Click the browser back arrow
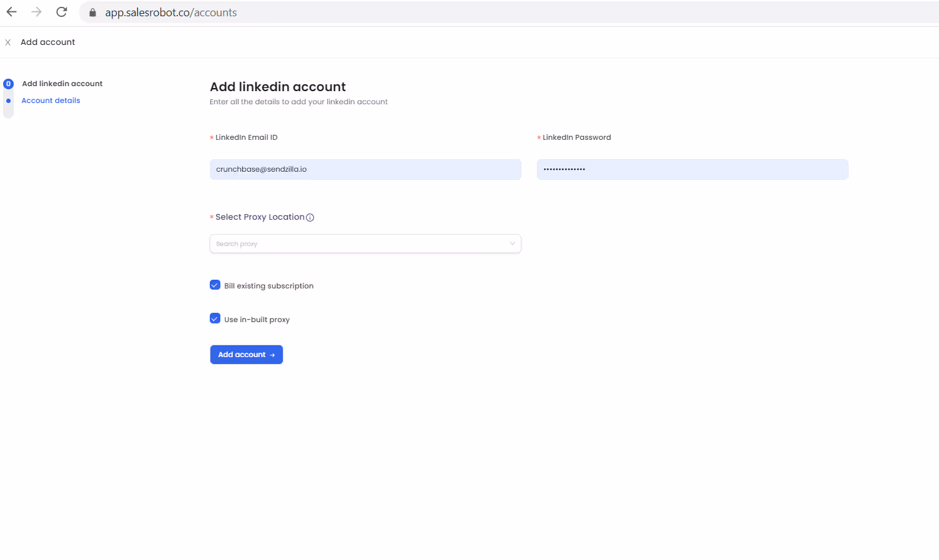 tap(11, 12)
